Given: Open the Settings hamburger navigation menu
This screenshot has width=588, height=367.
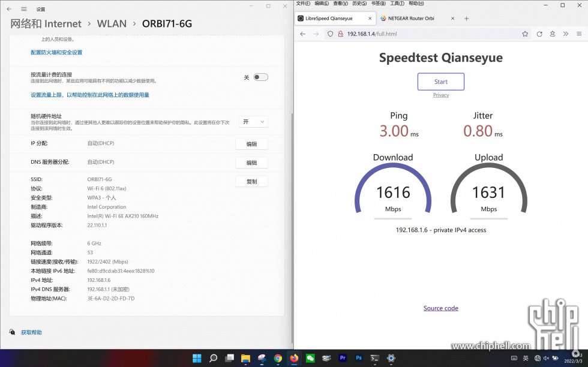Looking at the screenshot, I should click(23, 9).
